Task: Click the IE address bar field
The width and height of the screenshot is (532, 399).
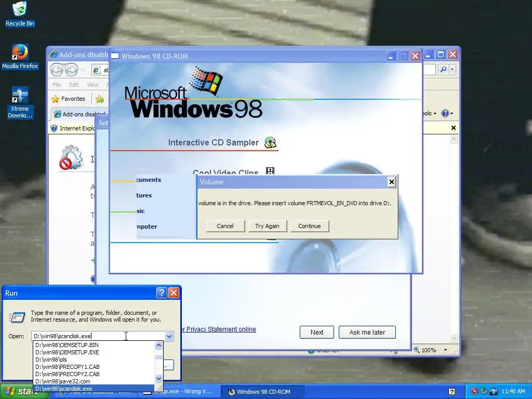Action: [x=101, y=70]
